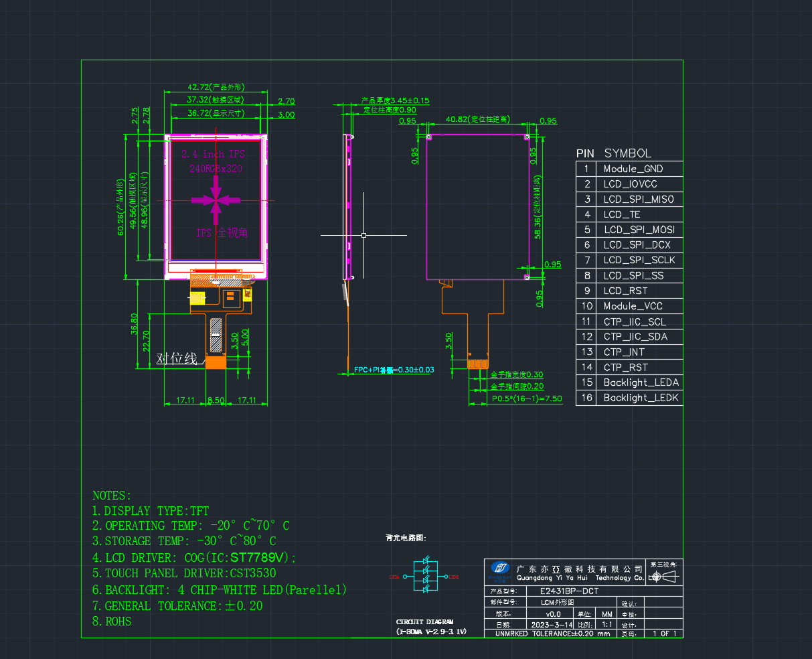
Task: Select the CTP_IIC_SDA table cell
Action: 635,337
